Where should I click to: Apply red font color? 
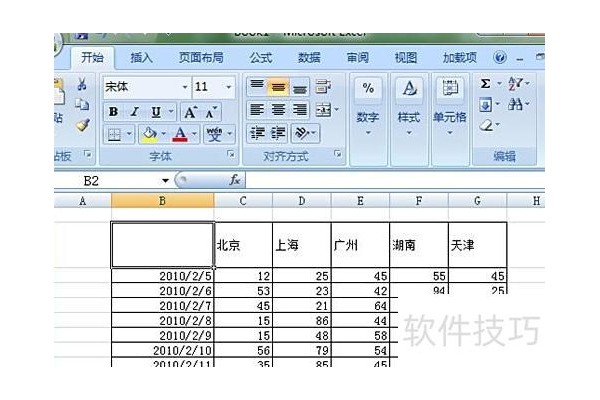tap(180, 134)
